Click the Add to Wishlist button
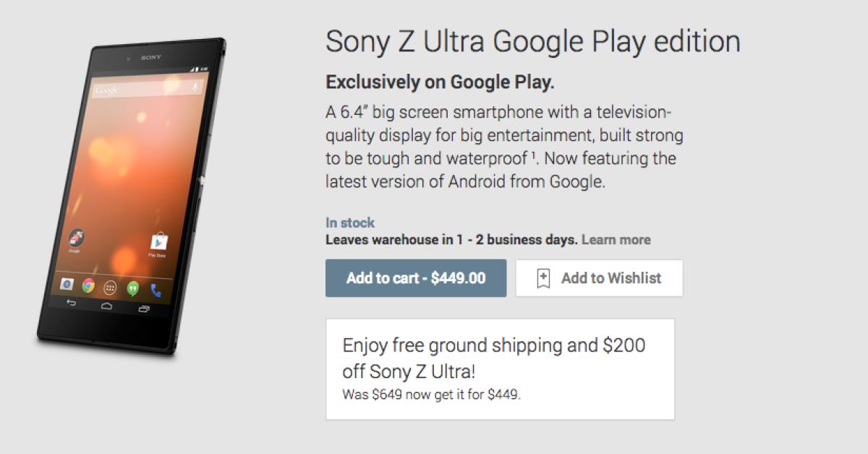Image resolution: width=868 pixels, height=454 pixels. [599, 278]
